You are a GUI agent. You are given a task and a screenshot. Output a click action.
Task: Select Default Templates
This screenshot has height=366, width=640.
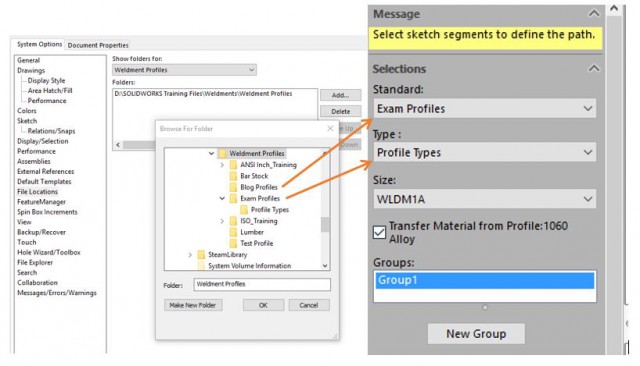[x=44, y=182]
